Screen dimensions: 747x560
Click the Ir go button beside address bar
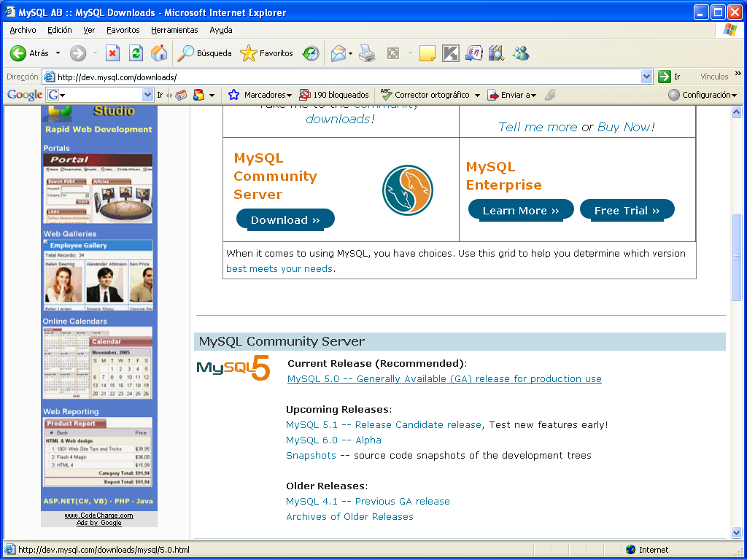670,77
